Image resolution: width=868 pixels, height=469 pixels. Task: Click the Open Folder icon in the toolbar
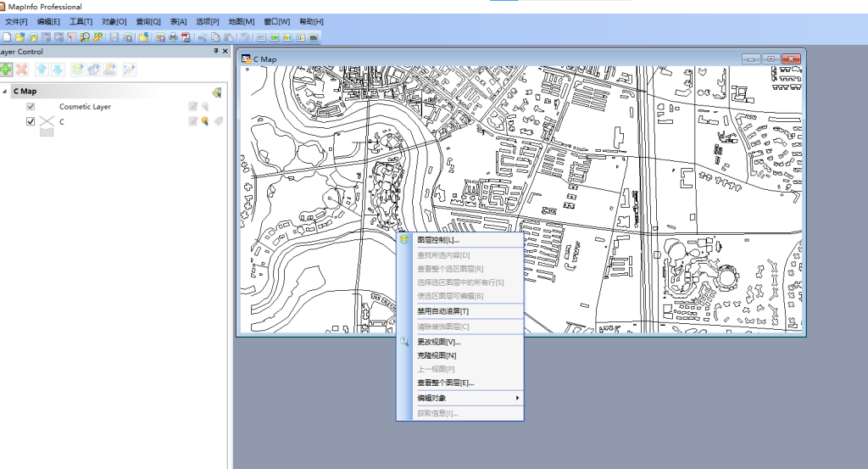[19, 37]
